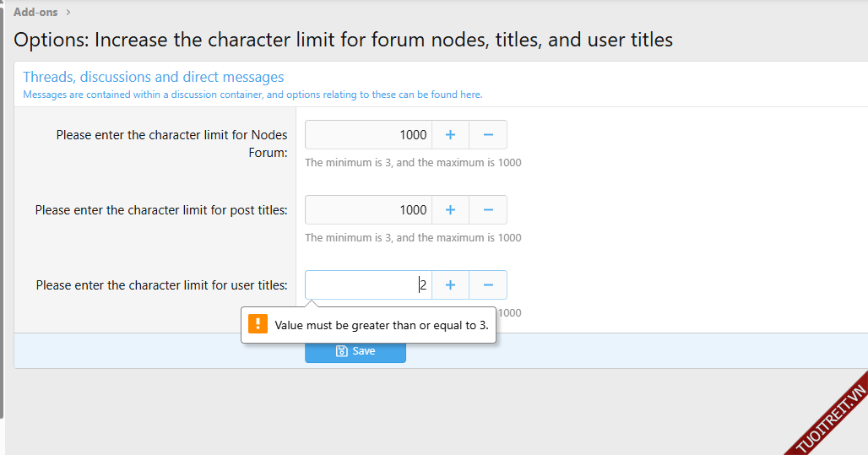
Task: Click the user titles character limit label
Action: click(161, 285)
